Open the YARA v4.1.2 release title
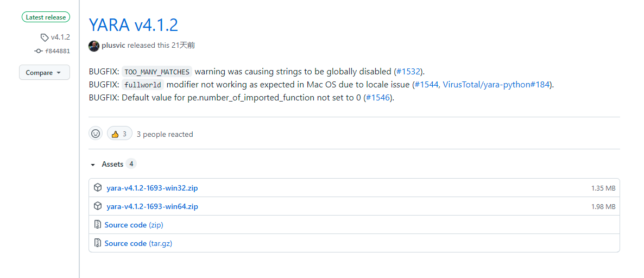644x278 pixels. coord(133,25)
